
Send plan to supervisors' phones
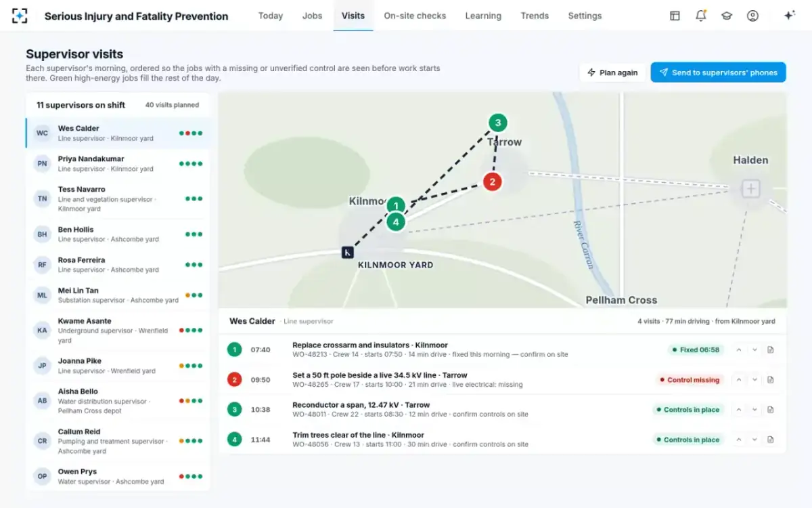point(718,72)
